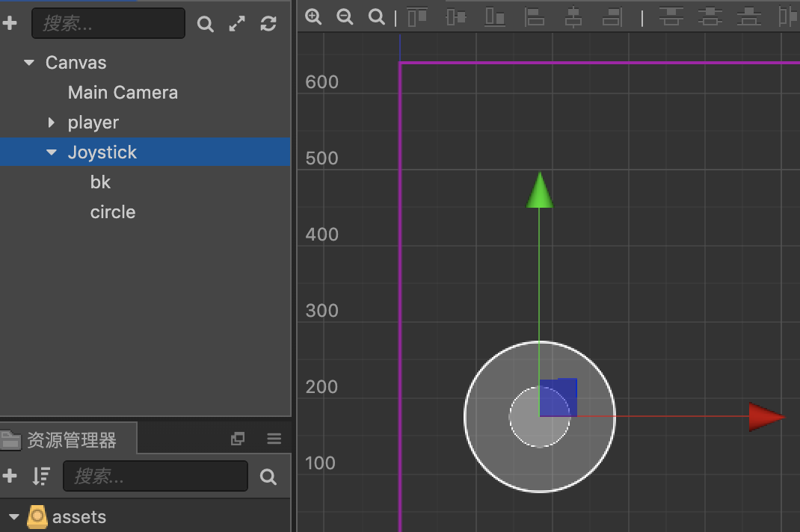Click the green Y-axis gizmo arrow
This screenshot has height=532, width=800.
(x=540, y=191)
